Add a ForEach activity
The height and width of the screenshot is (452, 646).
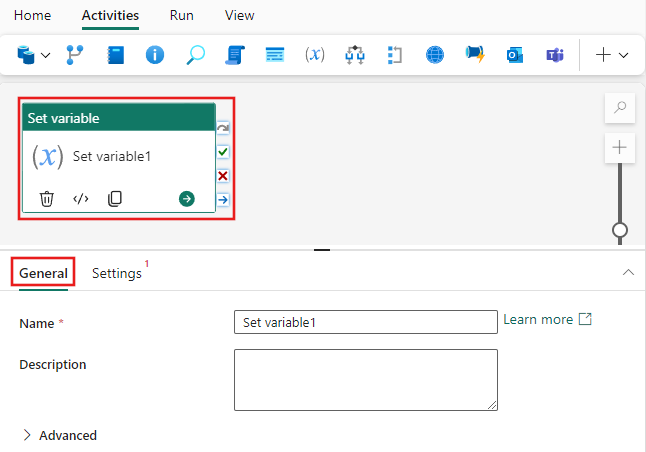pos(395,55)
